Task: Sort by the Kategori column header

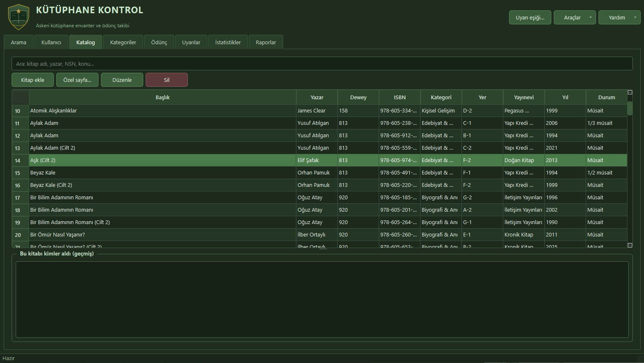Action: [x=441, y=97]
